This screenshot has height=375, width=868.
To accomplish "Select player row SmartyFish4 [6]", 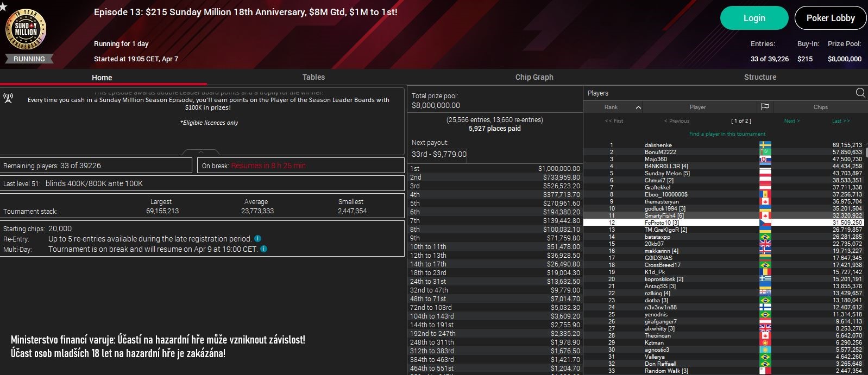I will [x=723, y=215].
